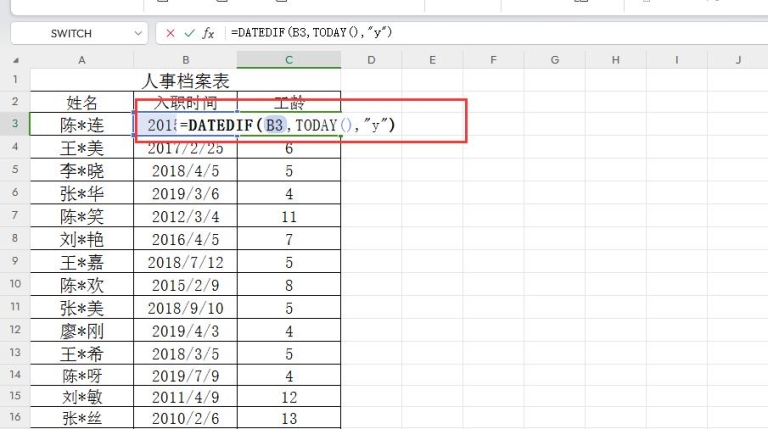Select row 12 header

15,330
